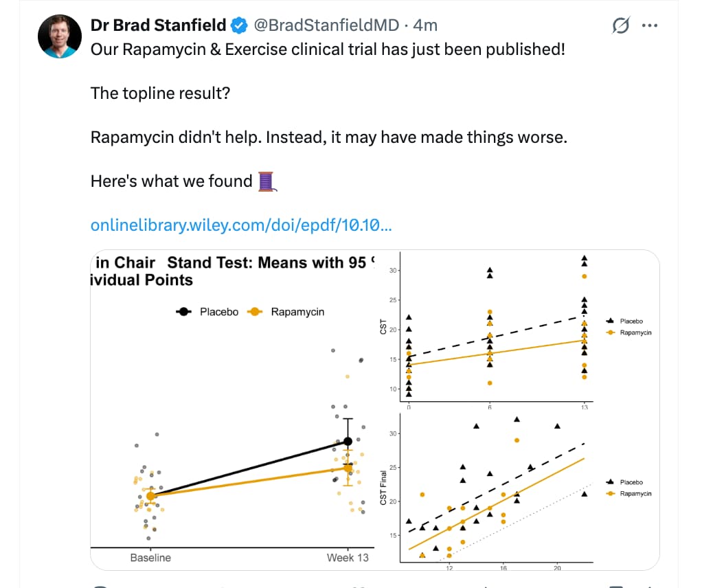Click the black Placebo legend marker in main chart

pos(184,312)
